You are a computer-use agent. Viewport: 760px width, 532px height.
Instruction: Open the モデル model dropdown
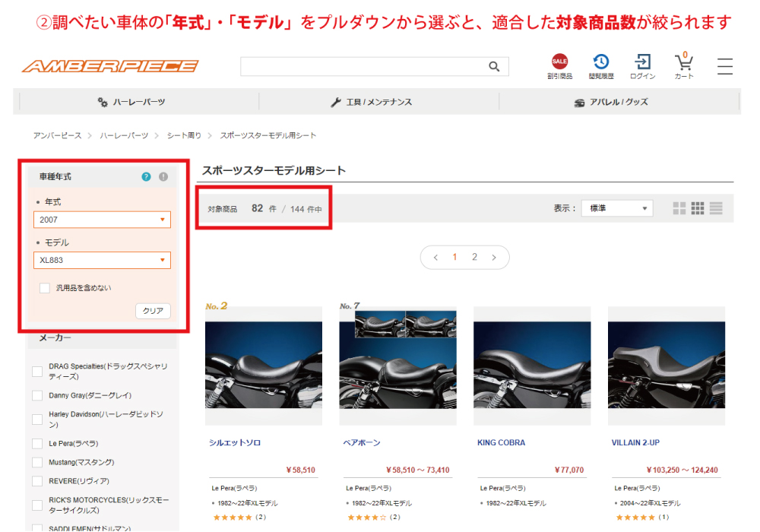tap(103, 260)
